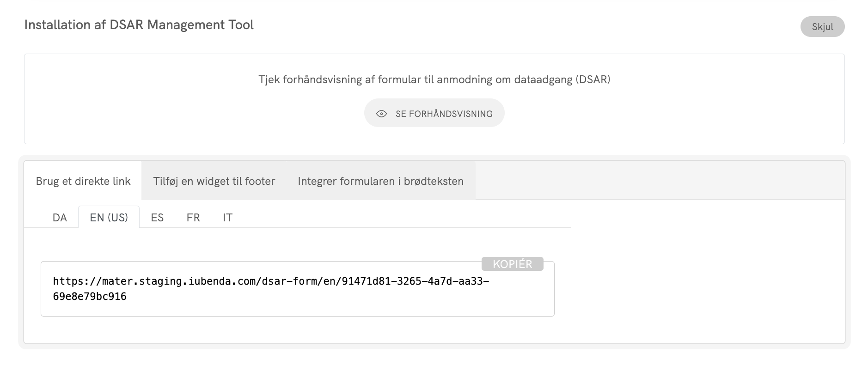Select the DA language tab

click(60, 218)
